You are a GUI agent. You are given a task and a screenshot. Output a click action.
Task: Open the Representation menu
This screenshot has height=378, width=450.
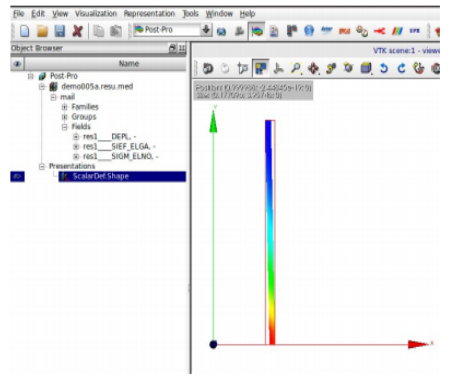click(149, 14)
